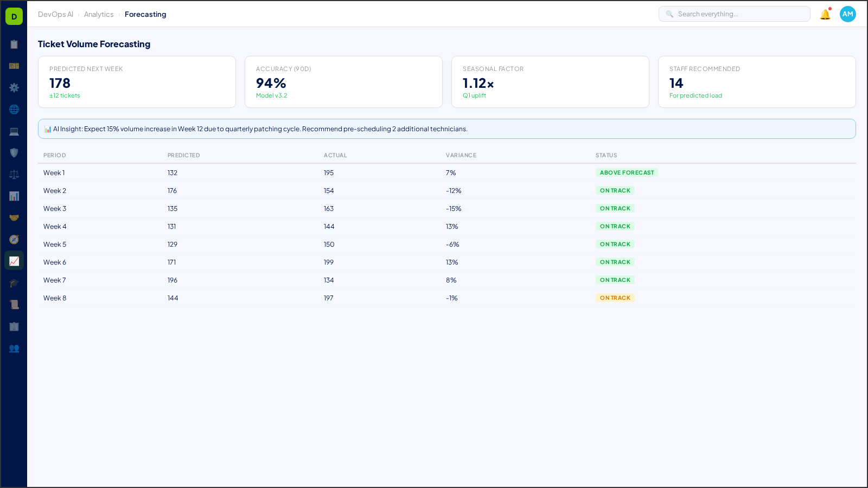Click inside the Search everything field
The width and height of the screenshot is (868, 488).
[x=734, y=14]
